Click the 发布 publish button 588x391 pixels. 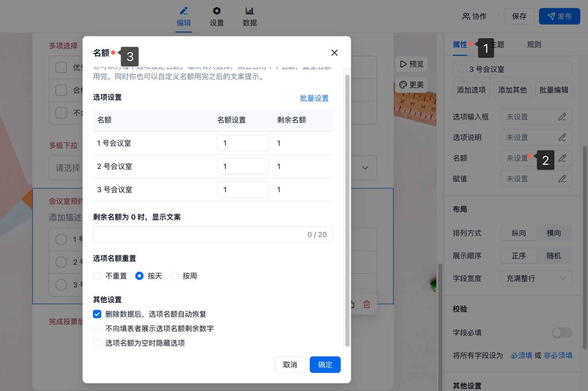click(x=559, y=16)
